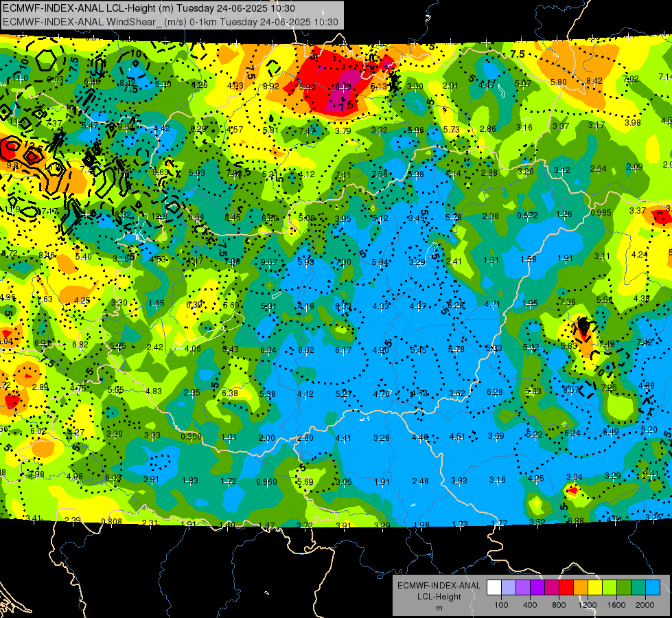
Task: Click the wind shear value 6.03
Action: click(x=113, y=478)
